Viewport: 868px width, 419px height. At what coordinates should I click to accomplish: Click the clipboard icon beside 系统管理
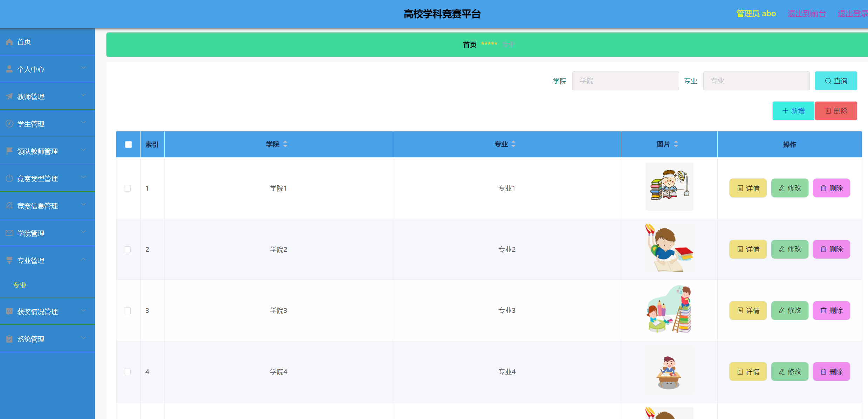coord(9,339)
